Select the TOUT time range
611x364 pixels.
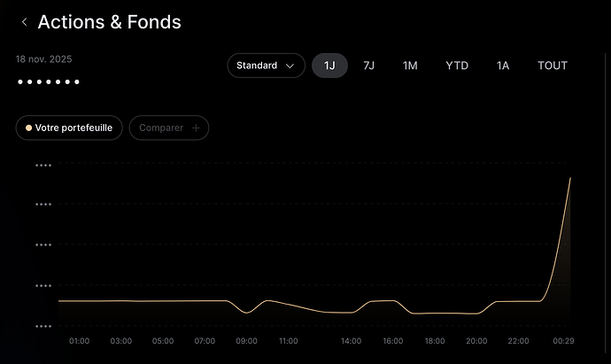click(x=553, y=66)
